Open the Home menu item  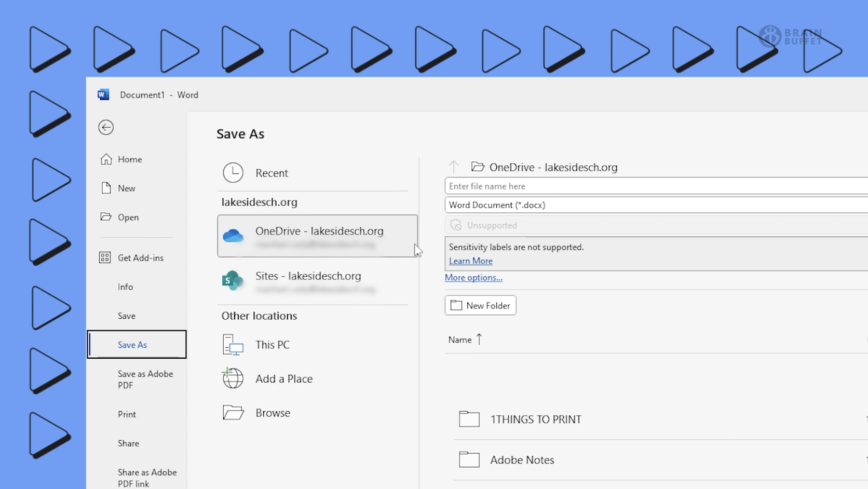[x=129, y=159]
